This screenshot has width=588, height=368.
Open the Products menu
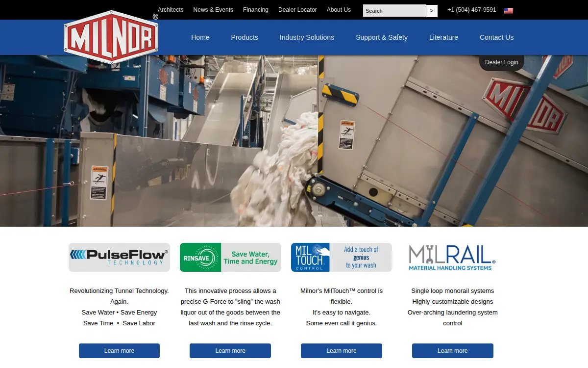[245, 37]
